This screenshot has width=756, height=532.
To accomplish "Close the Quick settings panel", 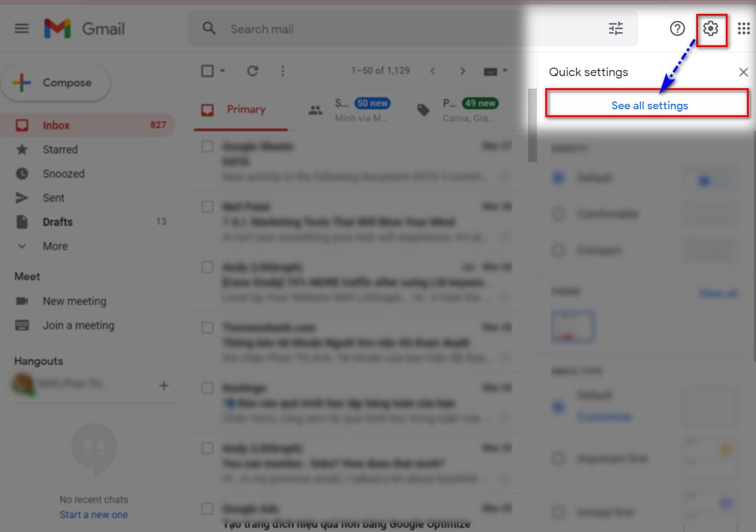I will (743, 72).
